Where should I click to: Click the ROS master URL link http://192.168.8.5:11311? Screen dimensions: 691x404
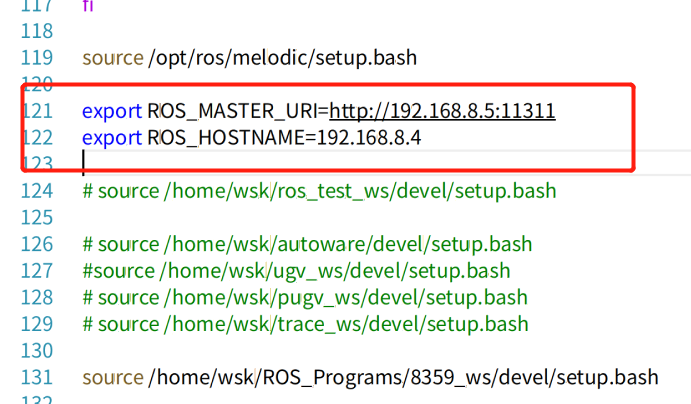442,111
